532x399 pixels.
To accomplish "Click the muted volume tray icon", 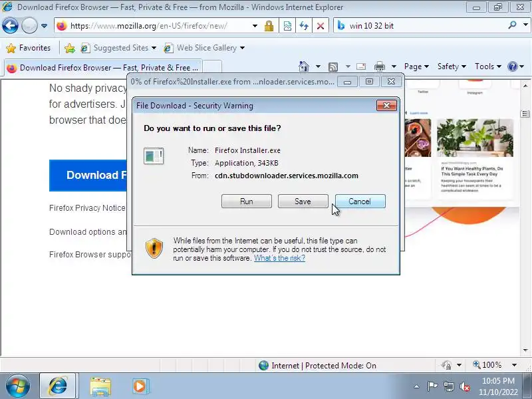I will coord(464,386).
